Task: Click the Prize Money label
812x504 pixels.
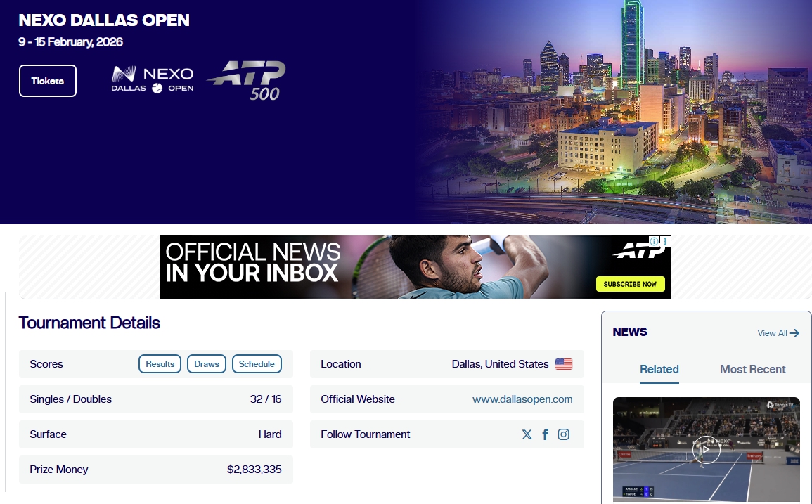Action: 58,470
